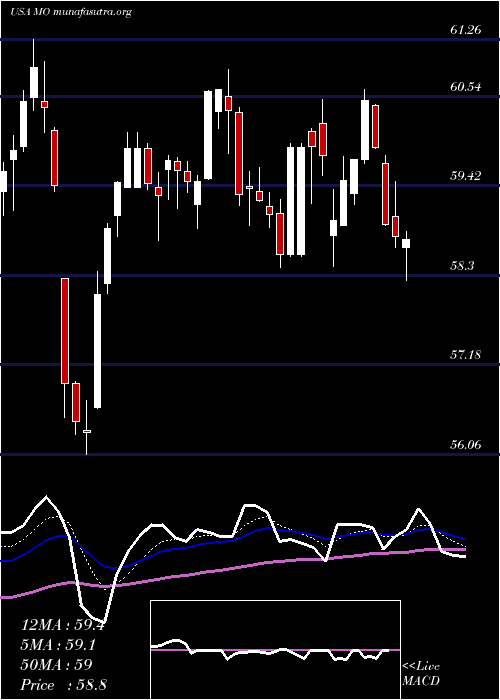Click the Price : 58.8 reading
Screen dimensions: 500x700
pyautogui.click(x=63, y=685)
